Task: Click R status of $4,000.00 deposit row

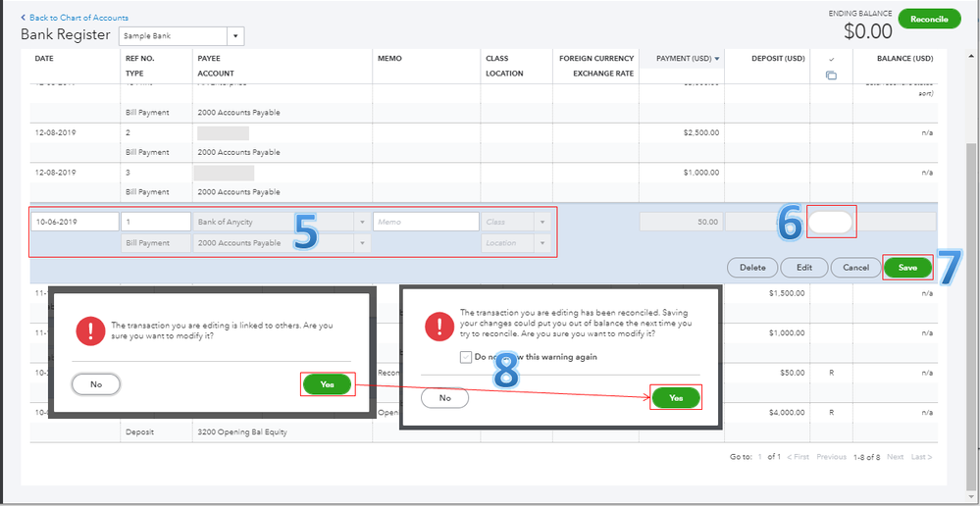Action: tap(831, 412)
